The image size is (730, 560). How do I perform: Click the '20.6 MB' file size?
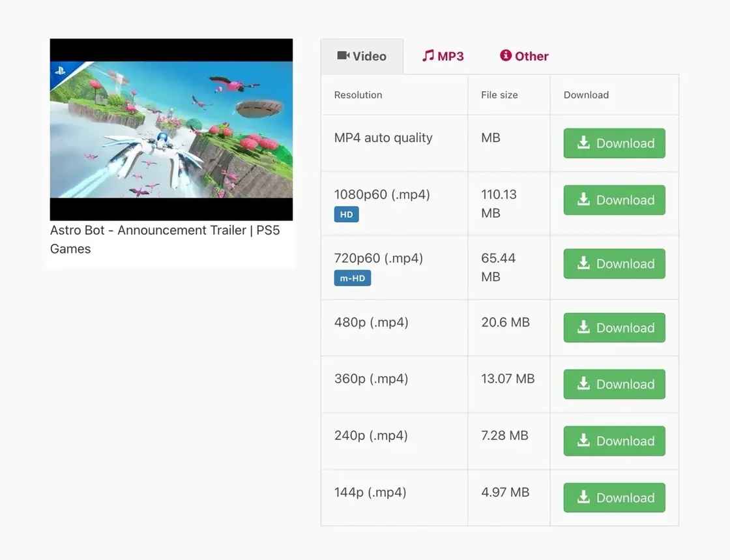[506, 322]
